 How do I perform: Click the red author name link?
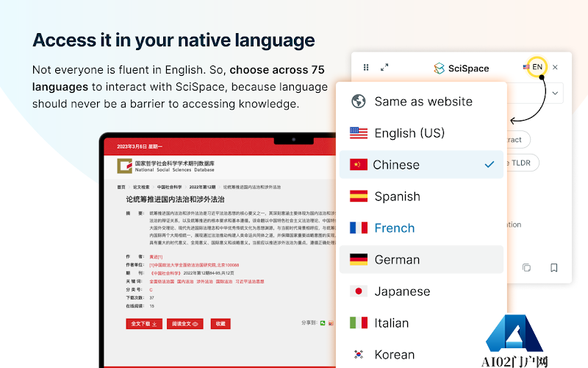coord(156,257)
